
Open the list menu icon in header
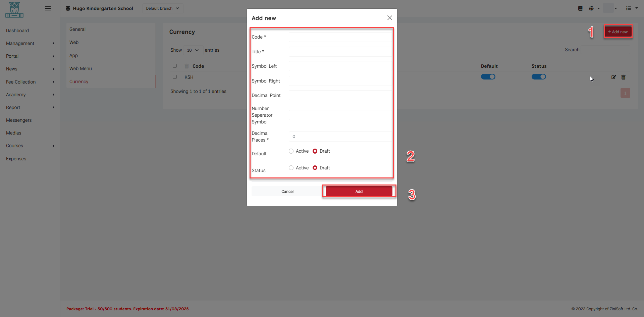pyautogui.click(x=629, y=8)
